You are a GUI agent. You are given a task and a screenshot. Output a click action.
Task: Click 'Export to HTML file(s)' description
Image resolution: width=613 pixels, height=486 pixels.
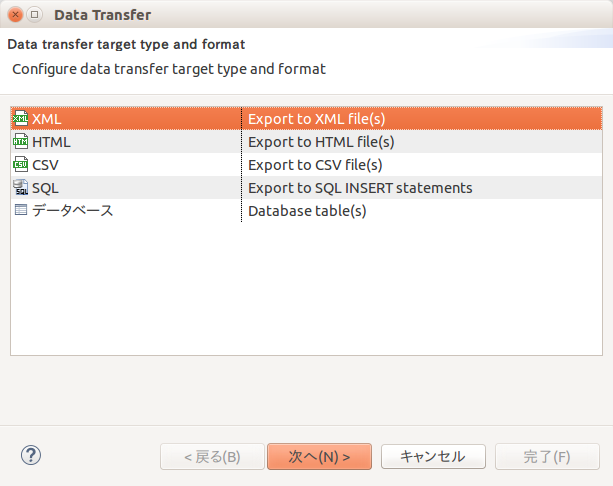pos(321,142)
